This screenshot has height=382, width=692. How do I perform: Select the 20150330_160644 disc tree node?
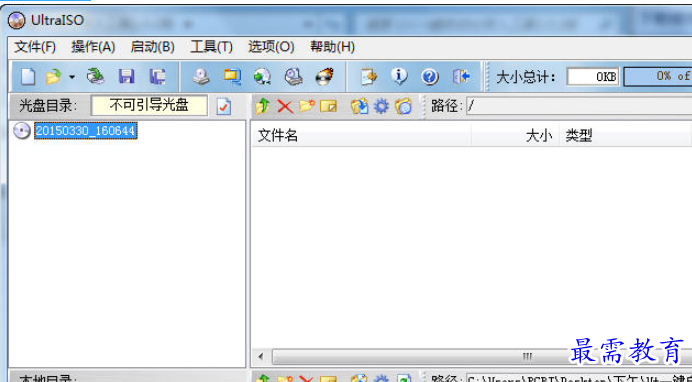coord(86,131)
